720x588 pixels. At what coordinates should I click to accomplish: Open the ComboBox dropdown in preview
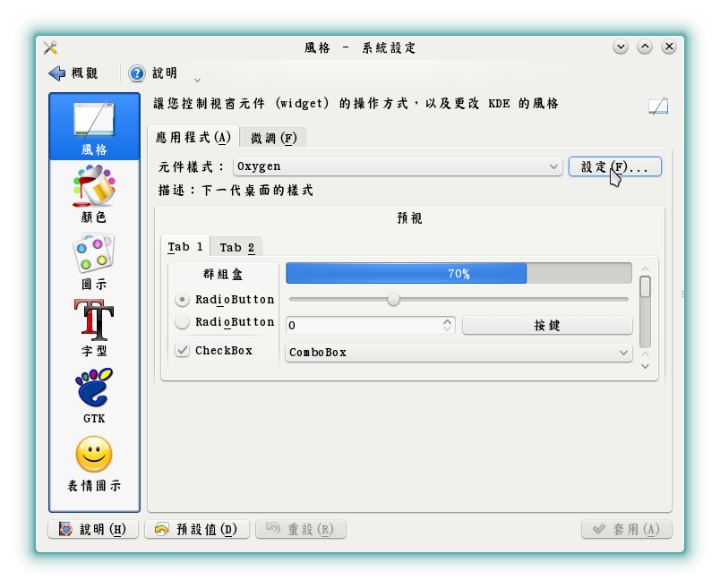pyautogui.click(x=459, y=353)
